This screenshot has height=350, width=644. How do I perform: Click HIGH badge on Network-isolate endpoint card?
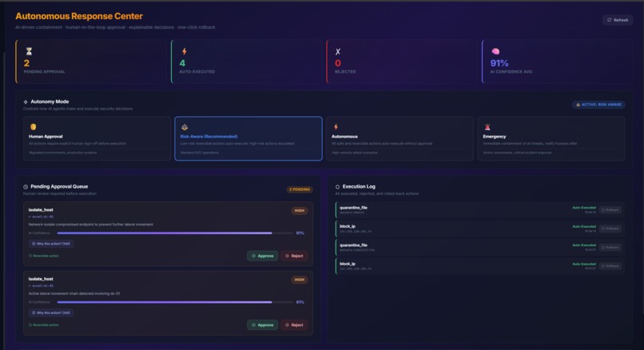(300, 211)
